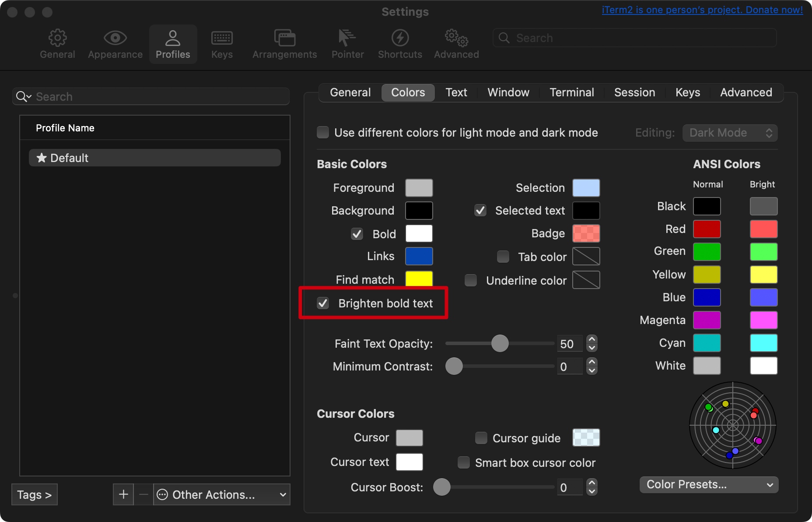
Task: Enable the Cursor guide checkbox
Action: (481, 438)
